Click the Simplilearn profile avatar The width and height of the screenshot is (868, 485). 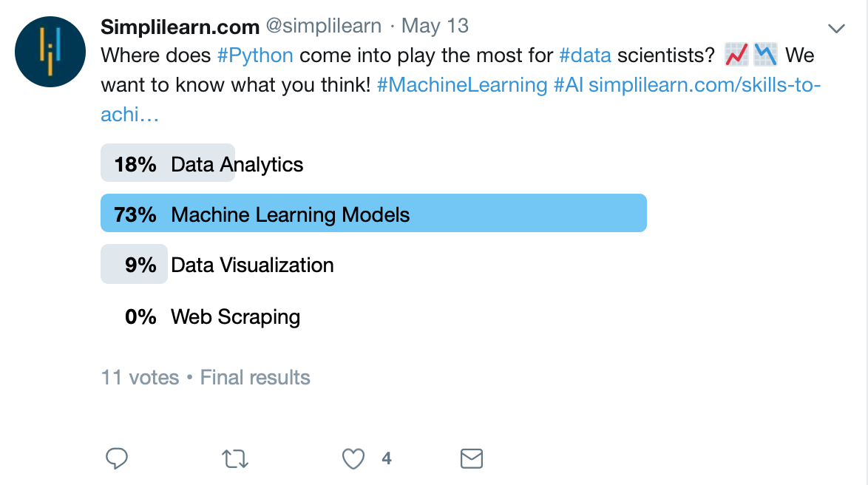pos(51,51)
